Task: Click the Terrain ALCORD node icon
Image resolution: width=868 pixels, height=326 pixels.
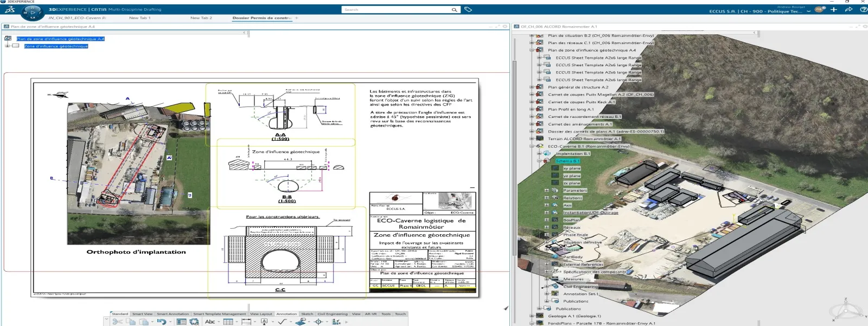Action: [539, 139]
